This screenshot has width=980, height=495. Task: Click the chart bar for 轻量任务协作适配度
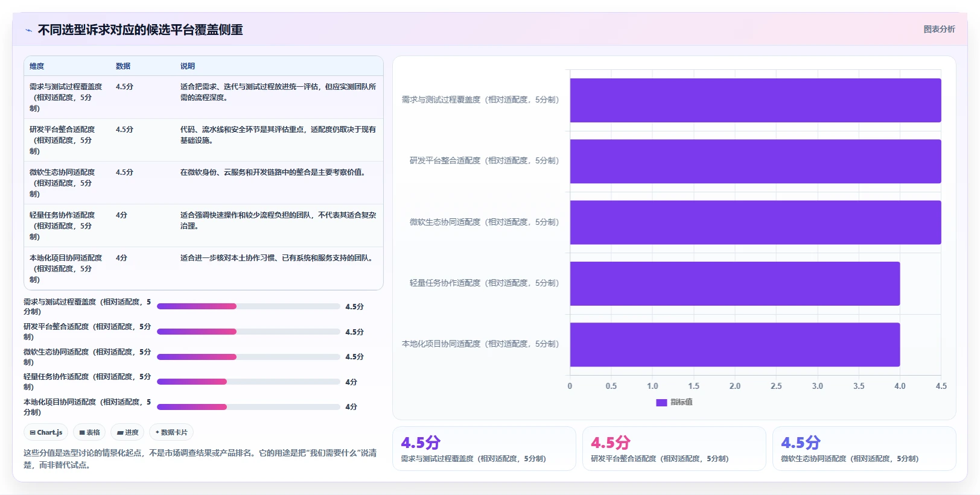tap(735, 283)
